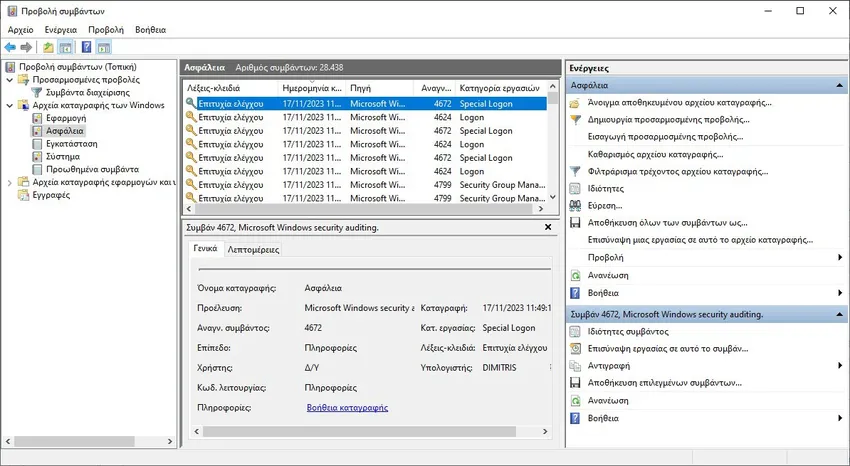Click the Αντιγραφή copy icon
850x466 pixels.
575,366
